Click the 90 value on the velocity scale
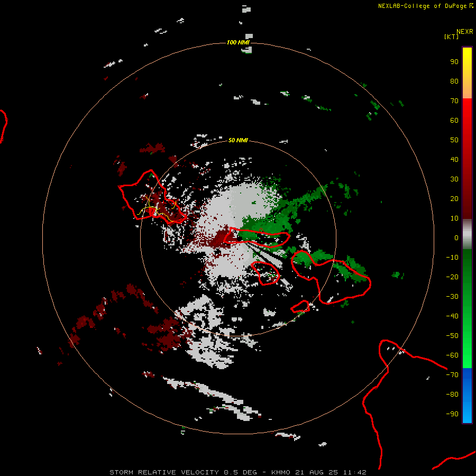Screen dimensions: 476x476 [454, 62]
